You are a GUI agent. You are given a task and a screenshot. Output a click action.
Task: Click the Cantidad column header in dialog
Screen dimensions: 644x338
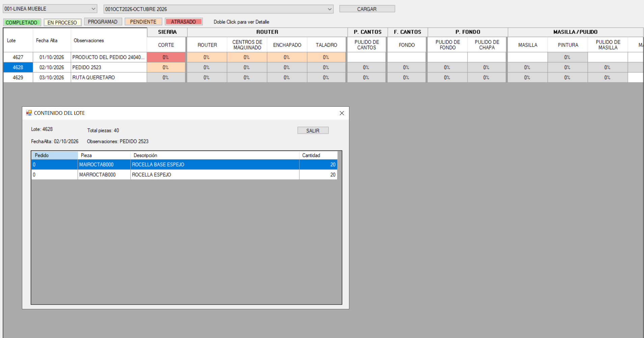pos(318,155)
